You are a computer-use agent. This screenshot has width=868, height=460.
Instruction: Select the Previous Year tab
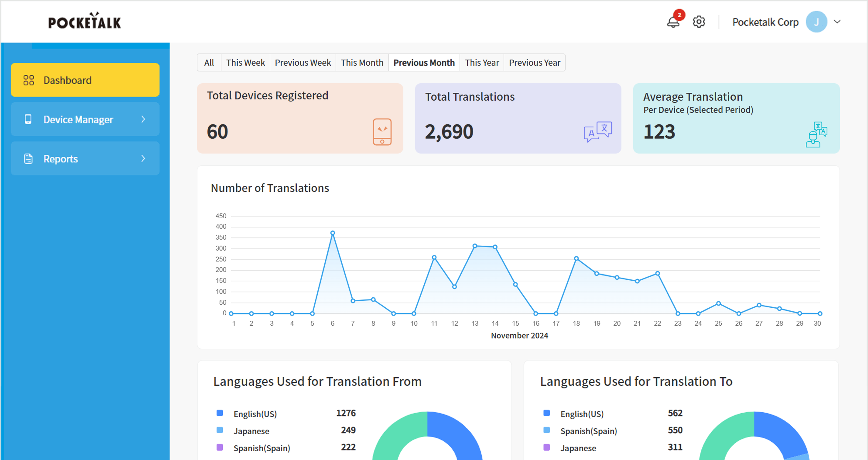tap(534, 63)
